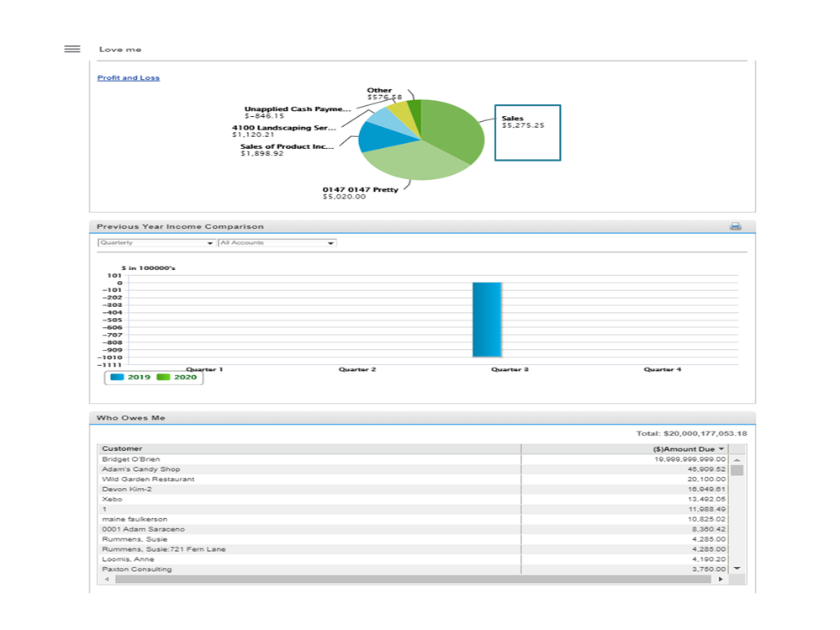This screenshot has width=840, height=630.
Task: Open the Profit and Loss report link
Action: (x=128, y=77)
